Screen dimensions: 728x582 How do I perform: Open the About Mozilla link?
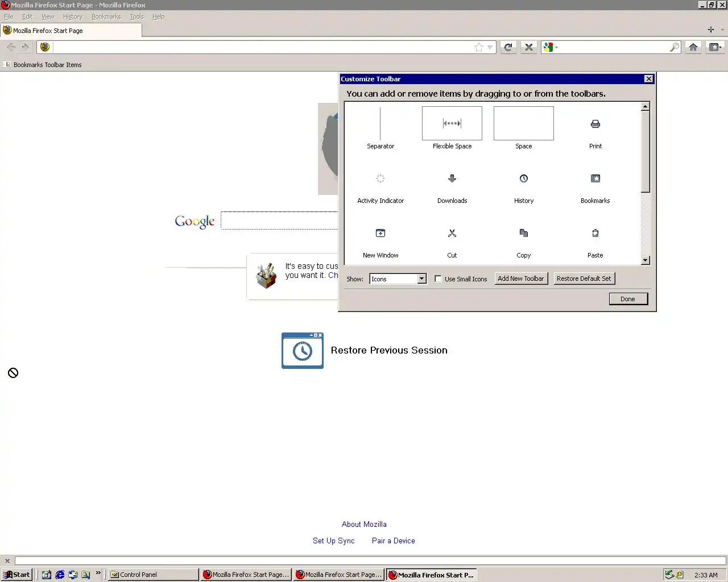click(364, 524)
